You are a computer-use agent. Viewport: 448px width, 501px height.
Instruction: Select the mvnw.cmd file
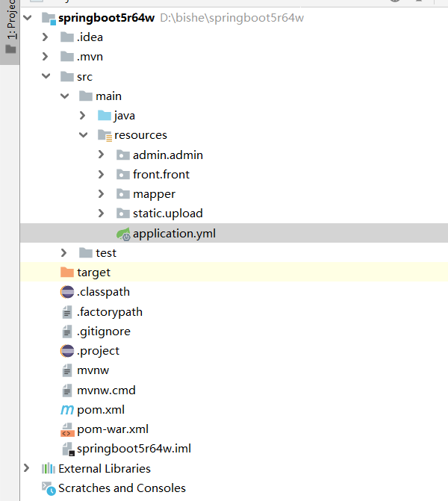pyautogui.click(x=106, y=390)
